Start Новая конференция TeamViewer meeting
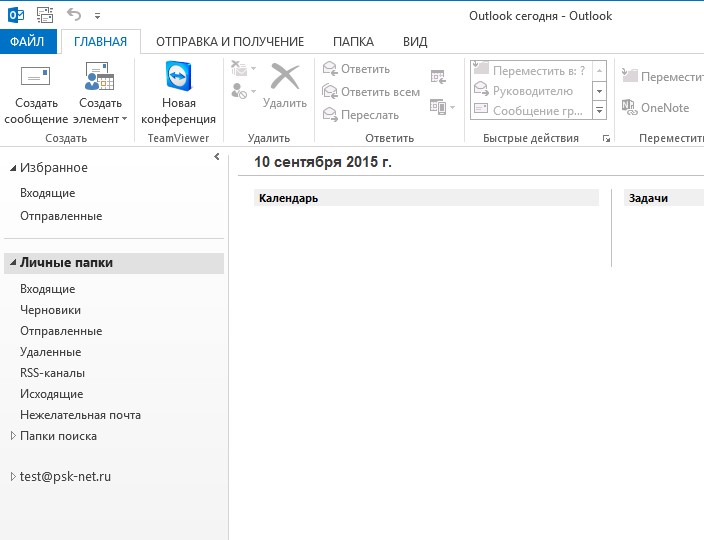 (x=179, y=93)
